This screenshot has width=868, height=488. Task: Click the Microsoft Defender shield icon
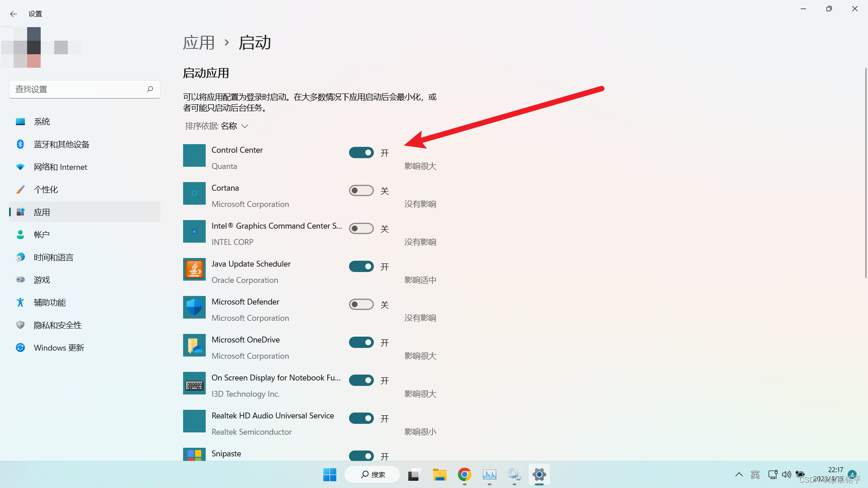194,307
